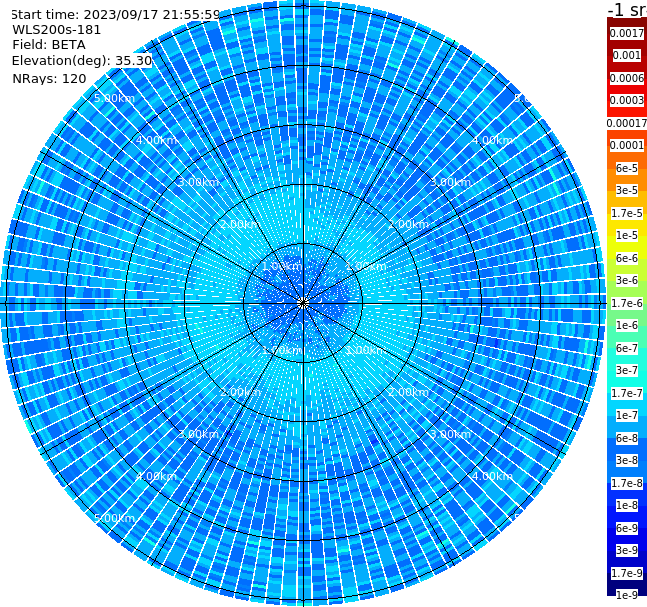Viewport: 647px width, 607px height.
Task: Select the 3e-8 colorbar value
Action: click(627, 460)
